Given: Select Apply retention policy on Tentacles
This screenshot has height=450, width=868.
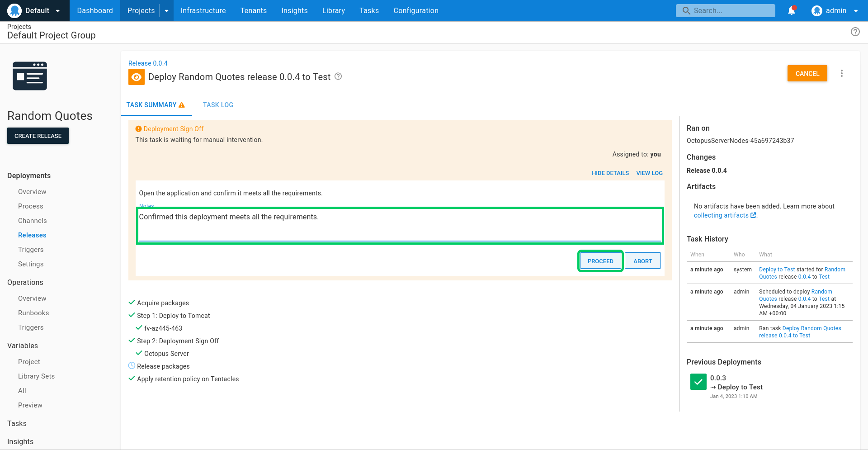Looking at the screenshot, I should 188,379.
